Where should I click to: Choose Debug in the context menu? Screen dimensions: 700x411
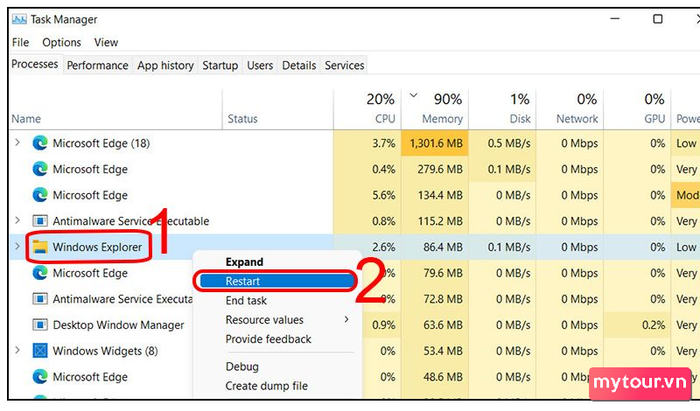click(x=242, y=367)
